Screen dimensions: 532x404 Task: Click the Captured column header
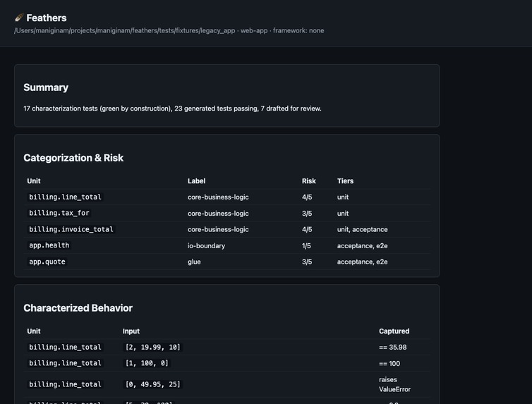click(394, 331)
